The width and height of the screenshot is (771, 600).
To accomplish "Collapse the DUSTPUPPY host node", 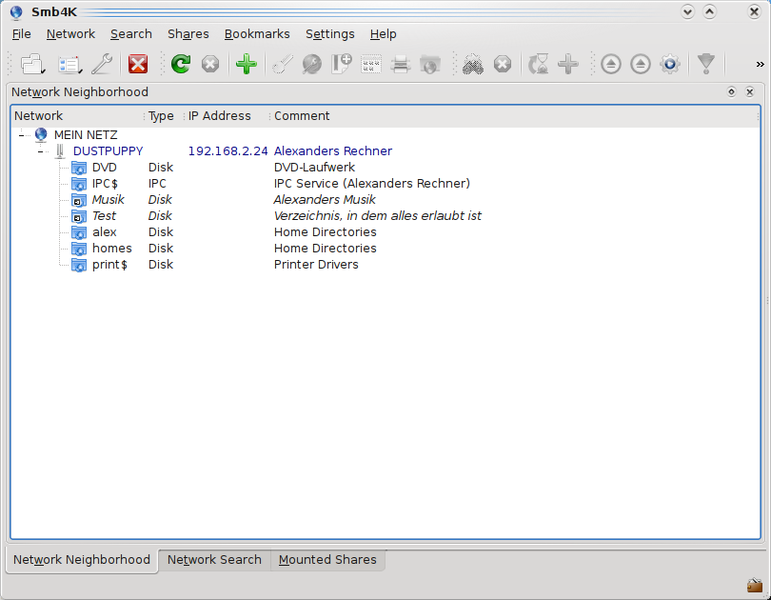I will coord(40,151).
